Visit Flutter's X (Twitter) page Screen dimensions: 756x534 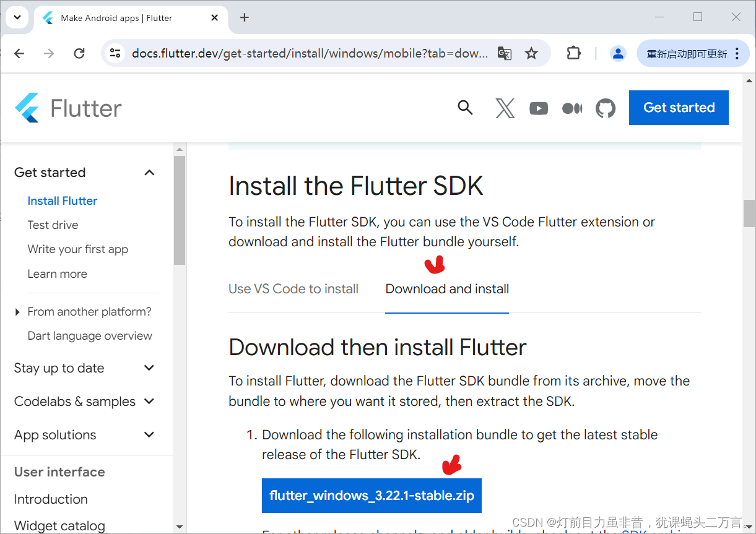[x=505, y=108]
